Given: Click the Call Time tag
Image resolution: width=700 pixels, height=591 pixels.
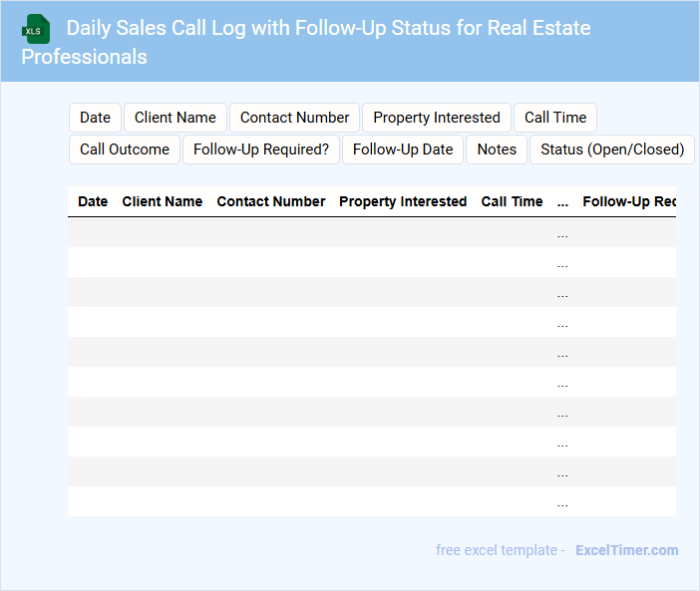Looking at the screenshot, I should point(555,118).
